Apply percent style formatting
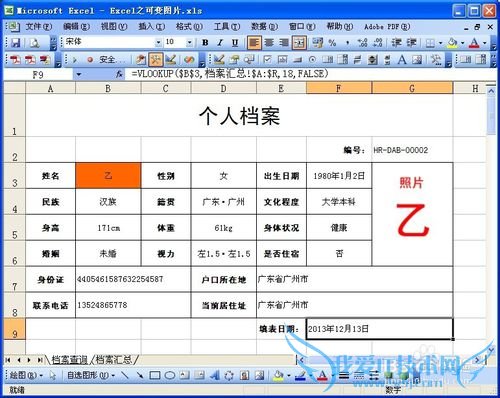 click(332, 43)
